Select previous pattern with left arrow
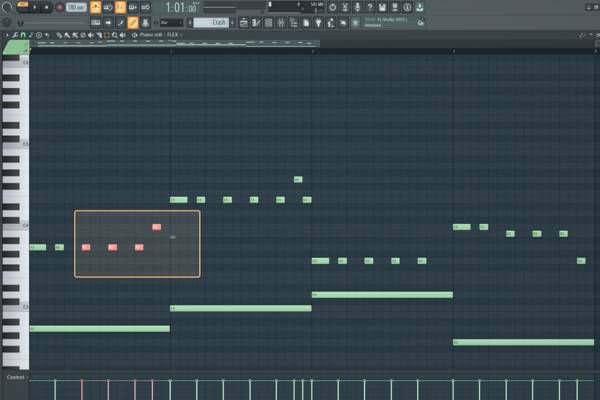The height and width of the screenshot is (400, 600). pyautogui.click(x=190, y=23)
